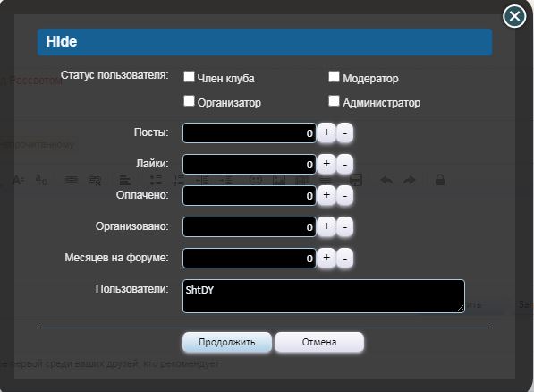The image size is (534, 392).
Task: Toggle the Администратор checkbox
Action: [334, 100]
